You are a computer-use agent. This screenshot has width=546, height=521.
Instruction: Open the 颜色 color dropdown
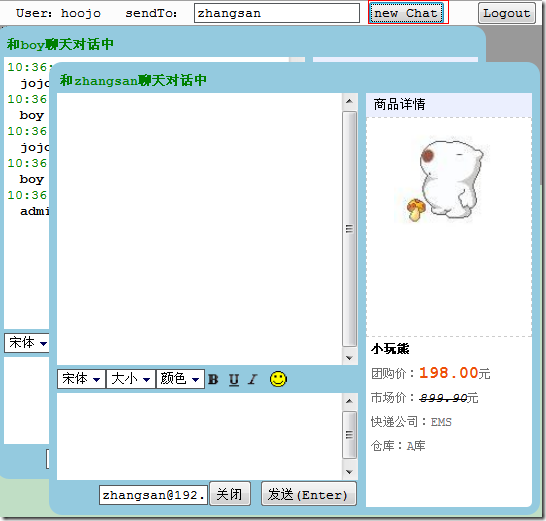(180, 379)
